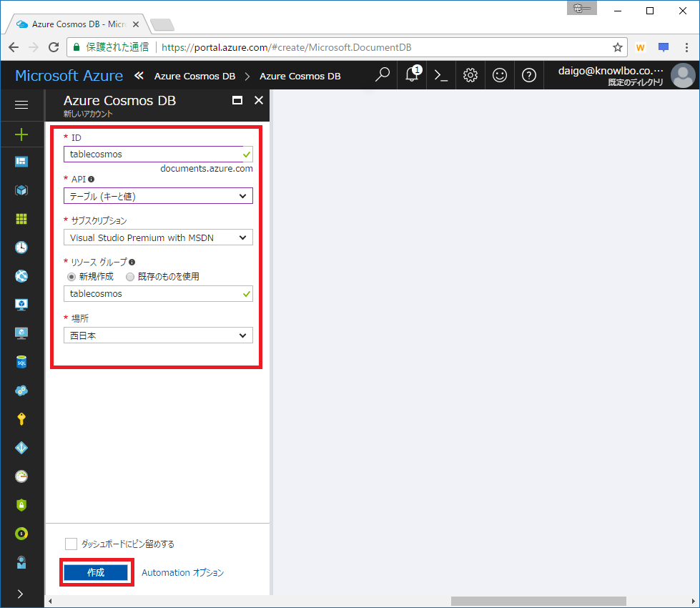Open the portal hamburger menu
The image size is (700, 608).
click(21, 105)
